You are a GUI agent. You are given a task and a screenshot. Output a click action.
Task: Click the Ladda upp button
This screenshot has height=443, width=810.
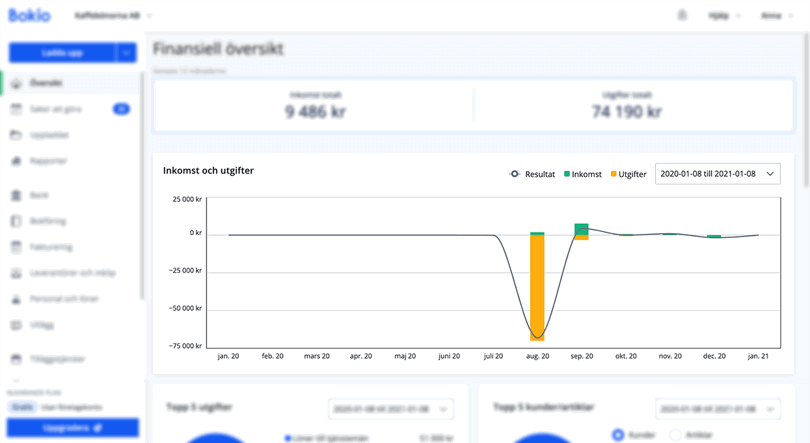coord(62,54)
